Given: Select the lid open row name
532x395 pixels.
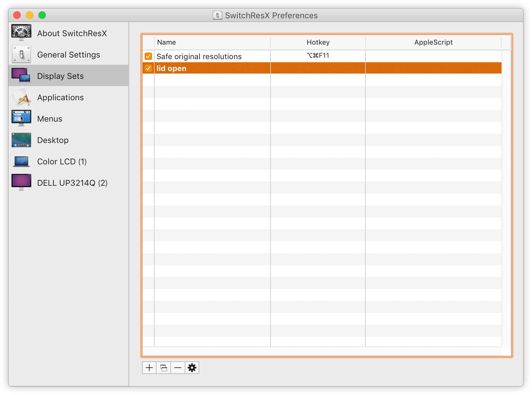Looking at the screenshot, I should pyautogui.click(x=171, y=69).
